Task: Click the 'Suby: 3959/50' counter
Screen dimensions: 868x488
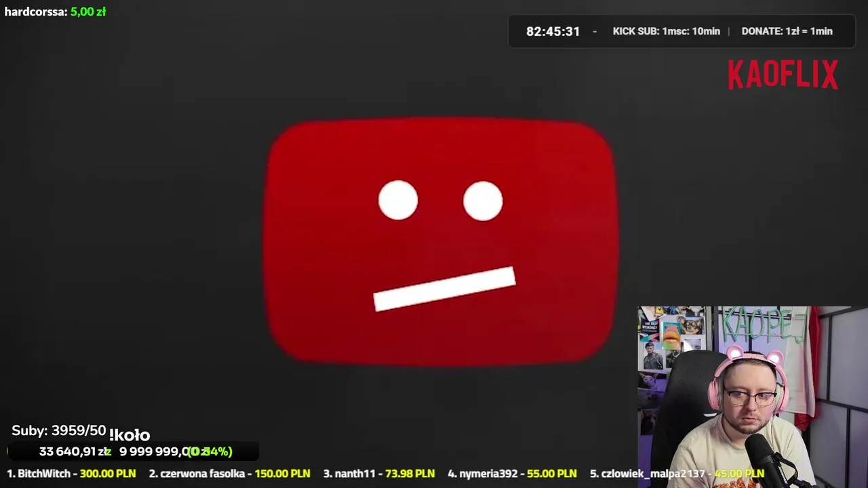Action: click(59, 431)
